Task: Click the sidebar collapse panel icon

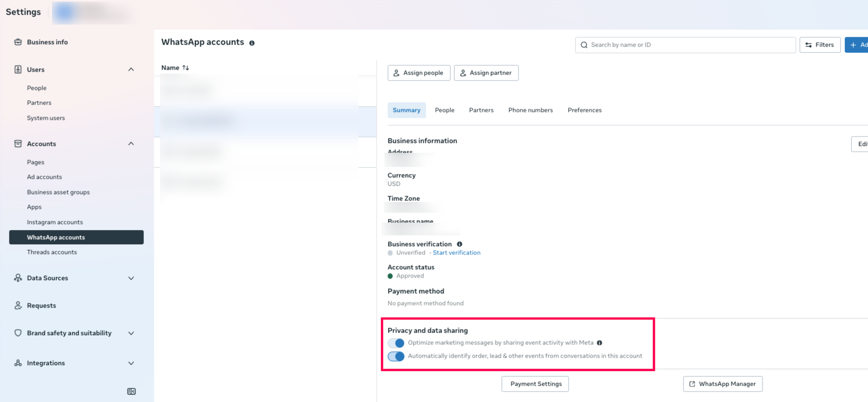Action: (132, 391)
